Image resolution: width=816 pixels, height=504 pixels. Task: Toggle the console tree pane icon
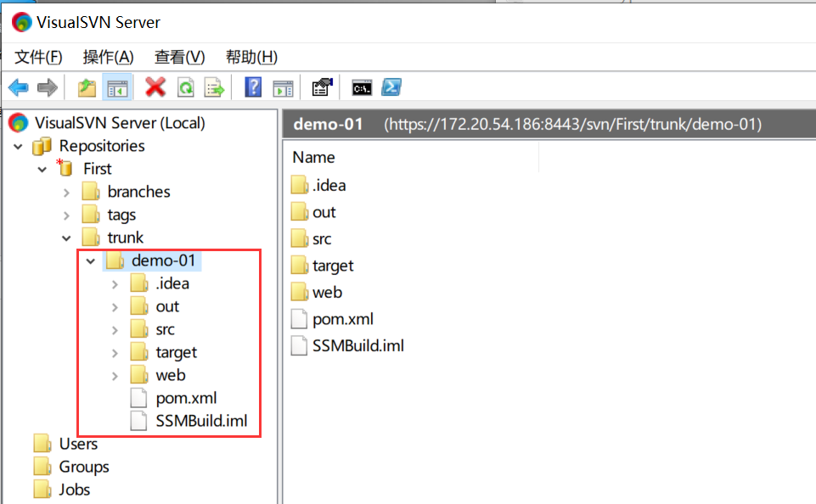pyautogui.click(x=117, y=87)
